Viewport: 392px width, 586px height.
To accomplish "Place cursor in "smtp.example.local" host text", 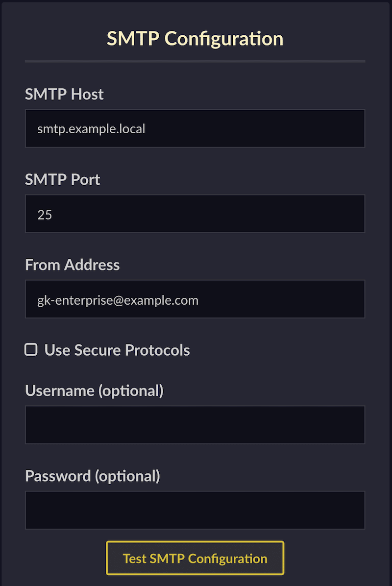I will pos(91,129).
